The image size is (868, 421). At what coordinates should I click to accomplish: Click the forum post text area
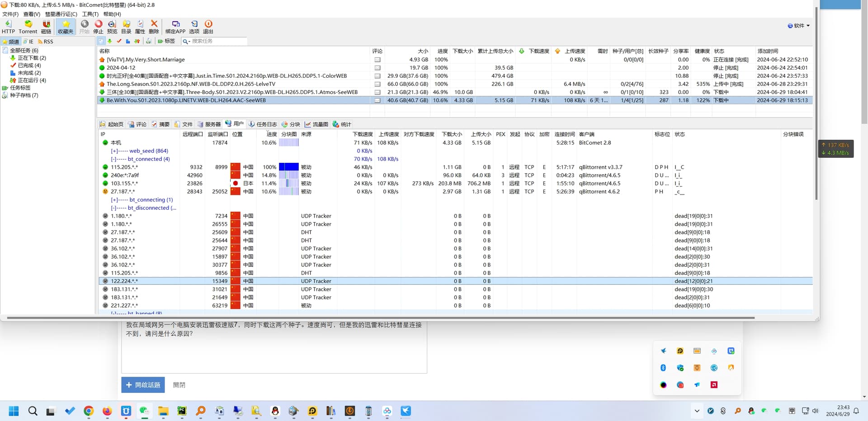pos(274,347)
